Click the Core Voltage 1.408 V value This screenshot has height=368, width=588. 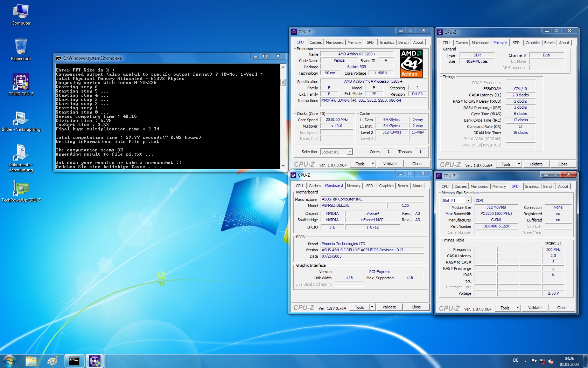click(x=381, y=73)
